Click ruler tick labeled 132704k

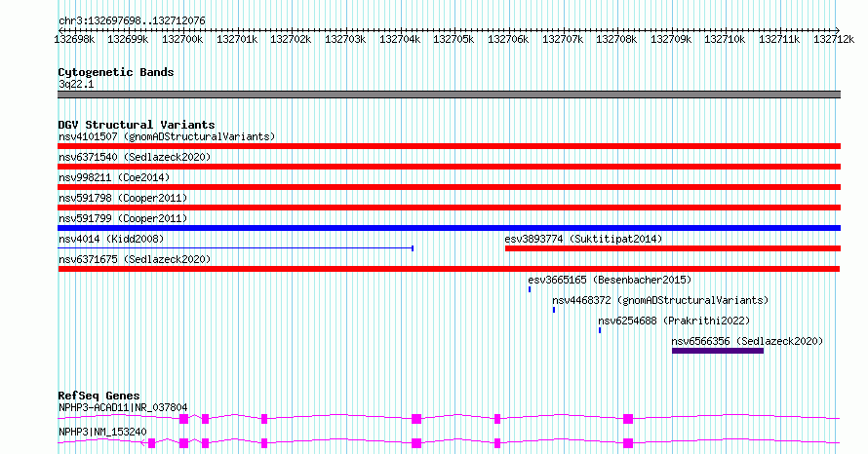point(400,39)
